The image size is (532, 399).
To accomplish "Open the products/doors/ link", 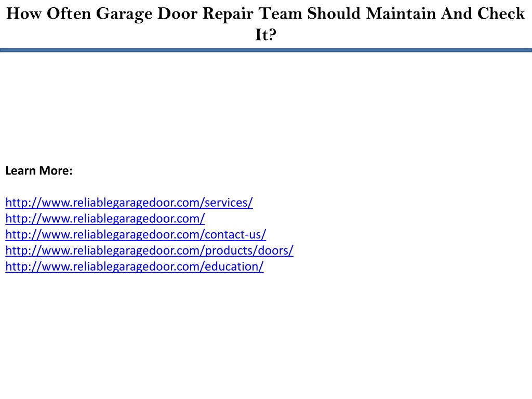I will (149, 250).
